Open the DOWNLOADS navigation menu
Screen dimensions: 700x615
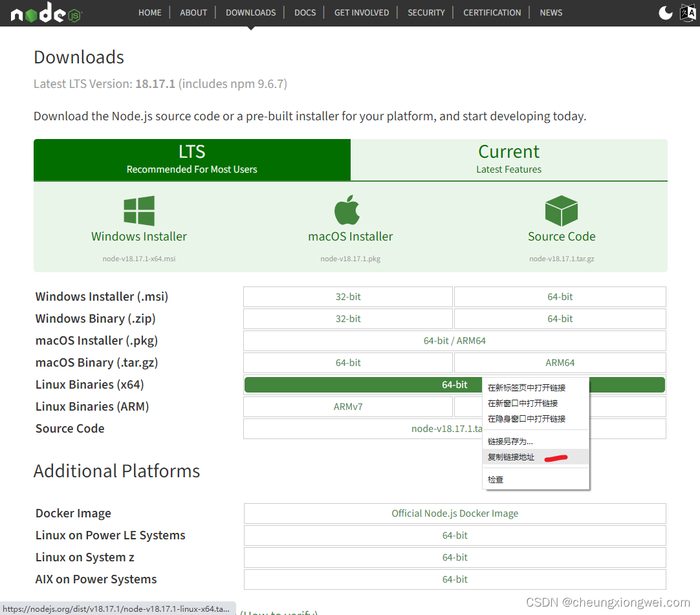(x=250, y=12)
